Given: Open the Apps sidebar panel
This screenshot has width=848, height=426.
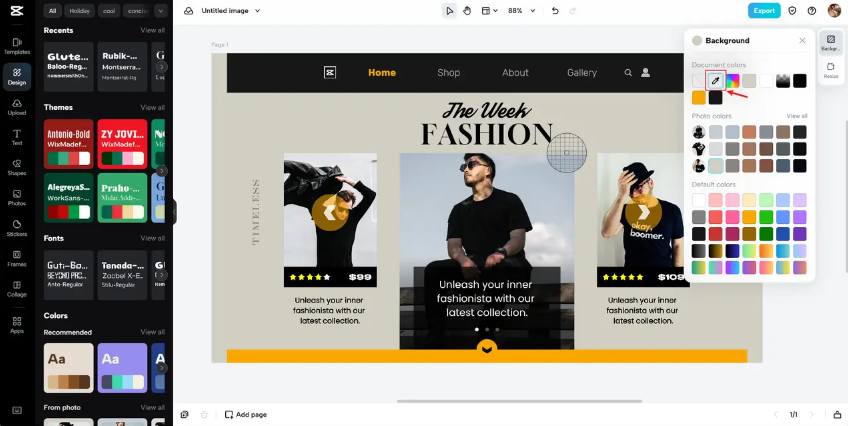Looking at the screenshot, I should (17, 325).
